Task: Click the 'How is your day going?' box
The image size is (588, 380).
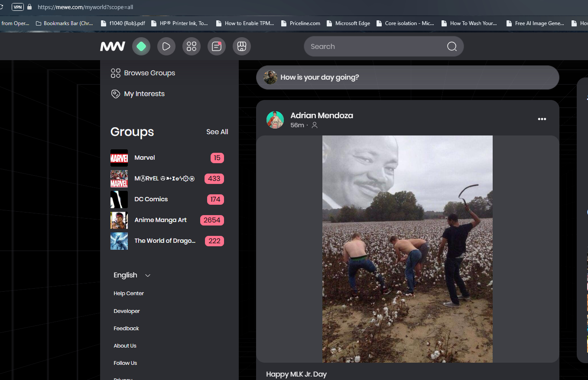Action: click(x=407, y=77)
